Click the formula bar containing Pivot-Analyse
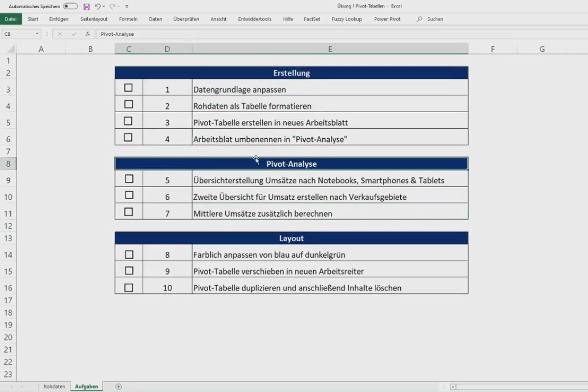 [x=342, y=34]
